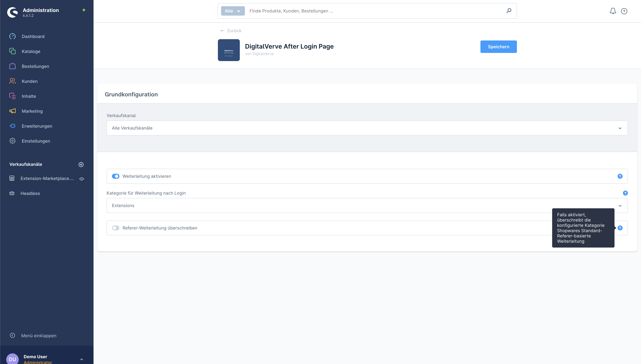The height and width of the screenshot is (364, 641).
Task: Expand the Extensions category dropdown
Action: tap(367, 206)
